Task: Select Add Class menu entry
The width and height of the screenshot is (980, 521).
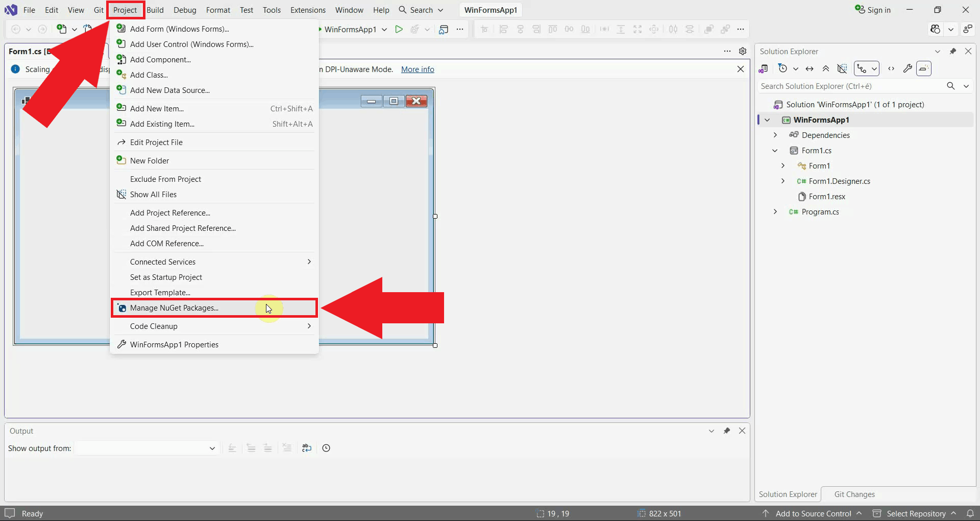Action: coord(214,75)
